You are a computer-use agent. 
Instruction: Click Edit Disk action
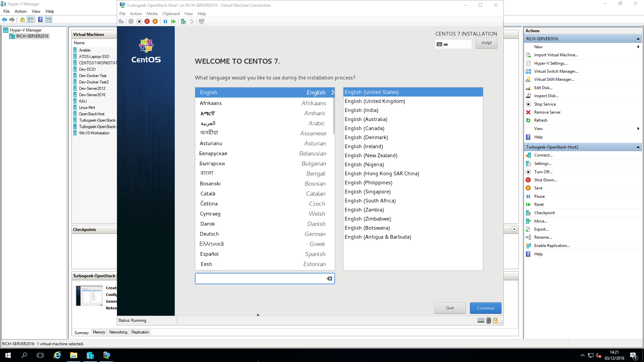click(x=543, y=88)
